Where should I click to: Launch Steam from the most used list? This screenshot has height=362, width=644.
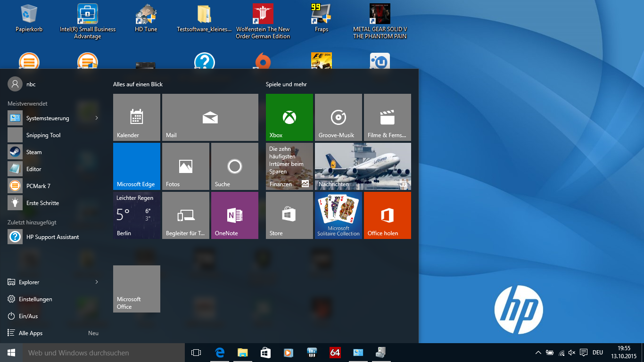tap(53, 152)
